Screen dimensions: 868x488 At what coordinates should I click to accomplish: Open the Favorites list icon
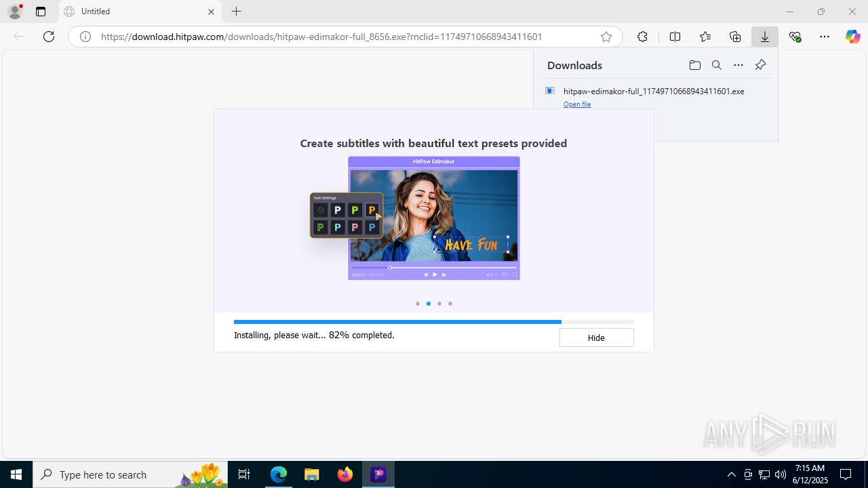pyautogui.click(x=705, y=37)
